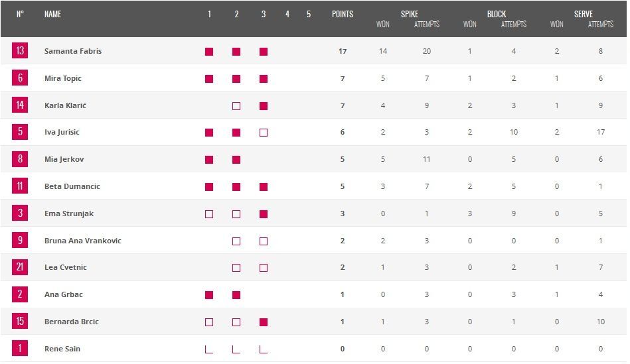The image size is (630, 364).
Task: Click Mira Topic's number 6 jersey badge
Action: point(20,78)
